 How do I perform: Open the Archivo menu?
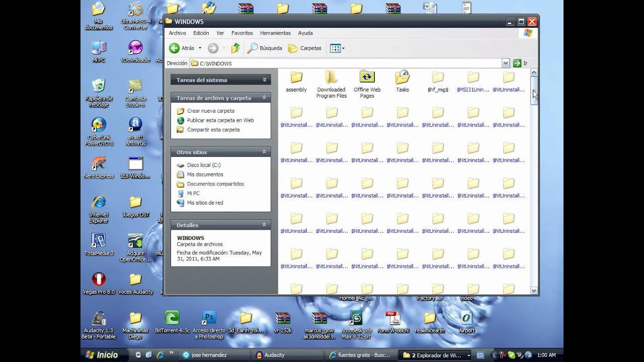(177, 33)
